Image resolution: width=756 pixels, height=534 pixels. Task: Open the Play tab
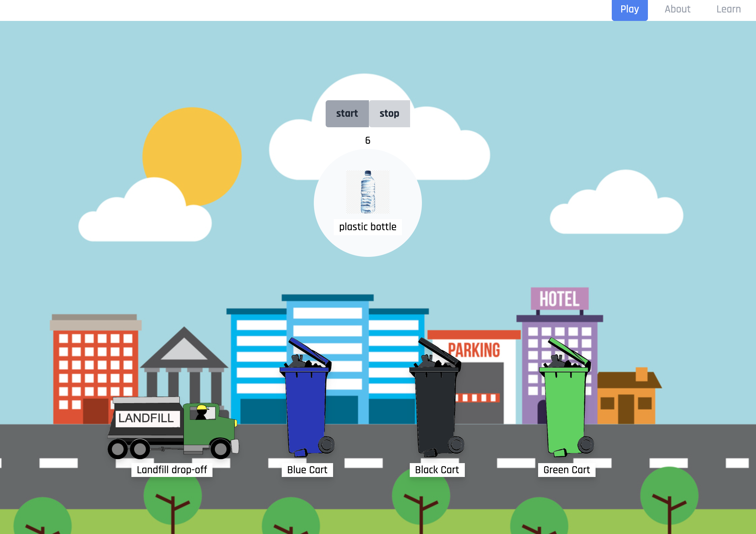tap(629, 9)
